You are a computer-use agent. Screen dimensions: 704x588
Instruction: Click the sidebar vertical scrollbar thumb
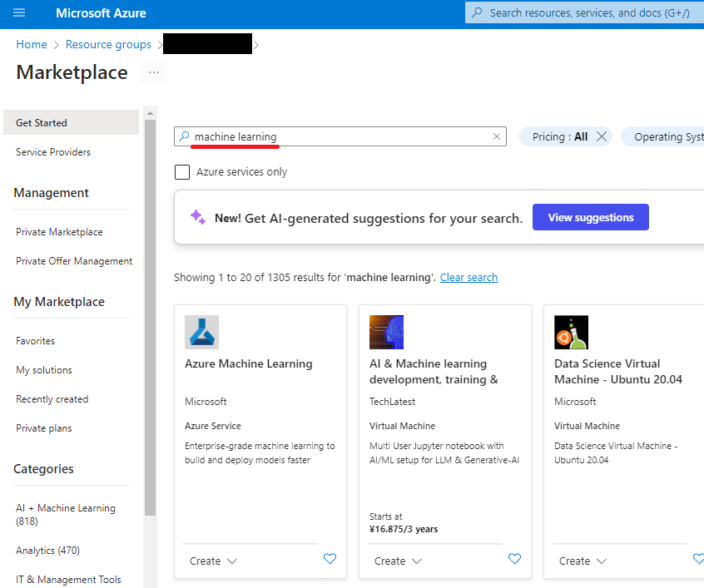[151, 318]
